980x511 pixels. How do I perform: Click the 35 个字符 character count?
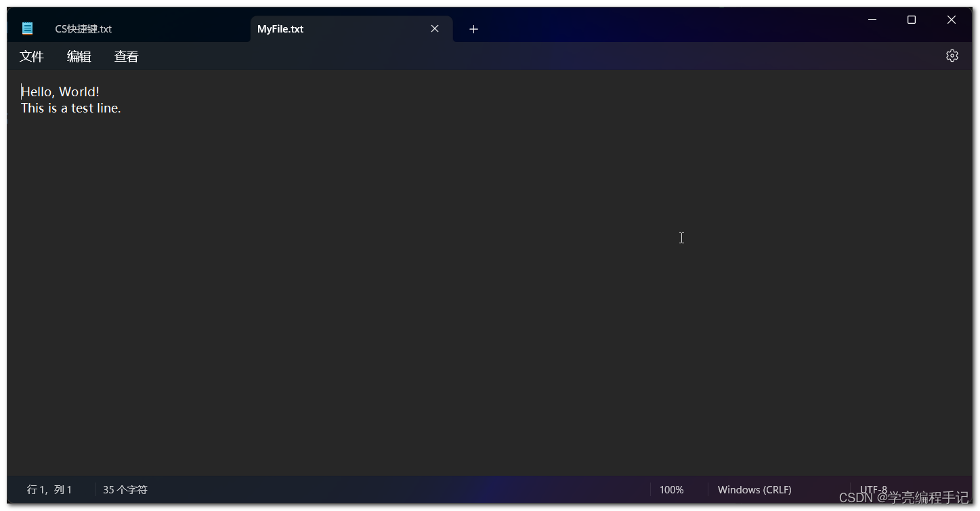[125, 489]
